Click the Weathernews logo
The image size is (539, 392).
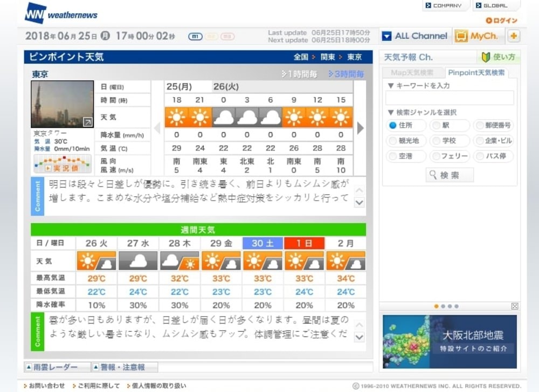pos(61,13)
